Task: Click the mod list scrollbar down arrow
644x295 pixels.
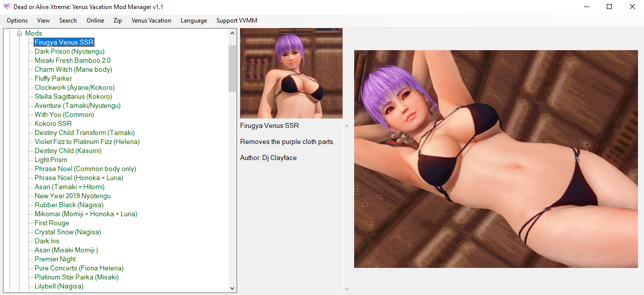Action: (x=232, y=288)
